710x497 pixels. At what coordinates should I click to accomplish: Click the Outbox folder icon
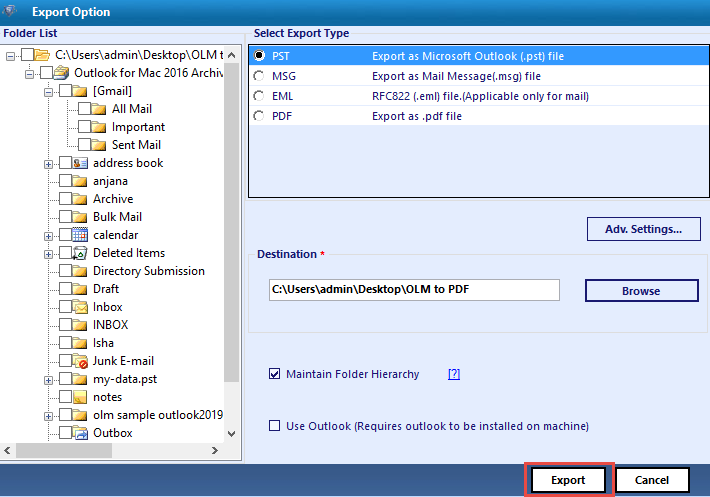(x=81, y=433)
